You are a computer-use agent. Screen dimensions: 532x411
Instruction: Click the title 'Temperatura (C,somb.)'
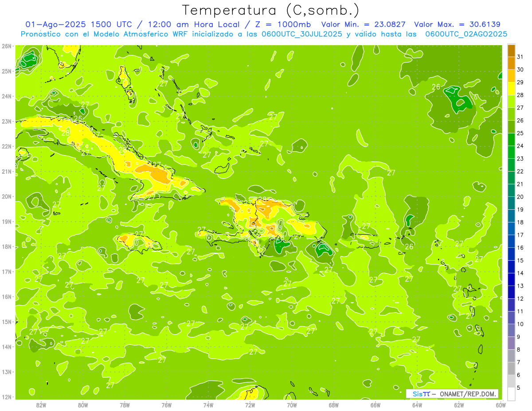tap(271, 10)
